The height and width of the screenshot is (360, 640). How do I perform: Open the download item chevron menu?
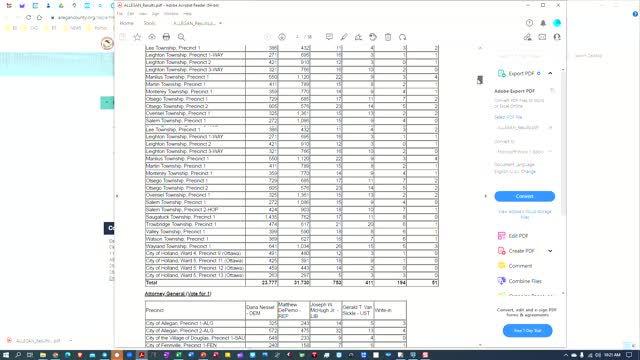click(x=70, y=340)
